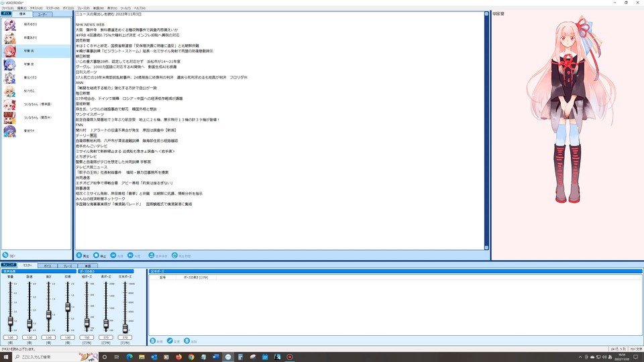
Task: Click the NHK NEWS WEB line in the editor
Action: coord(90,25)
